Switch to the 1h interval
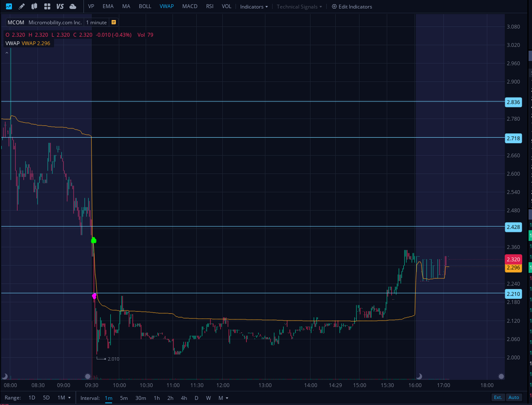Screen dimensions: 532x405 pyautogui.click(x=156, y=398)
